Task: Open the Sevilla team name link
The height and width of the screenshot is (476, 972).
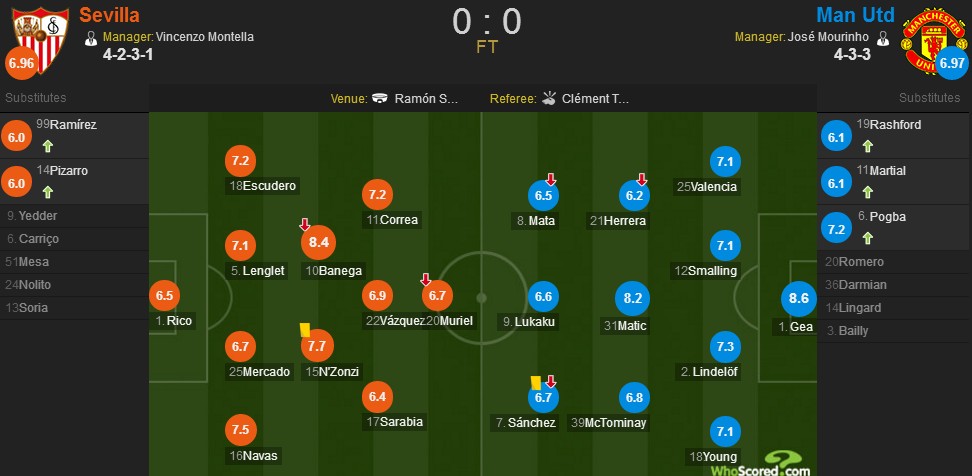Action: tap(108, 14)
